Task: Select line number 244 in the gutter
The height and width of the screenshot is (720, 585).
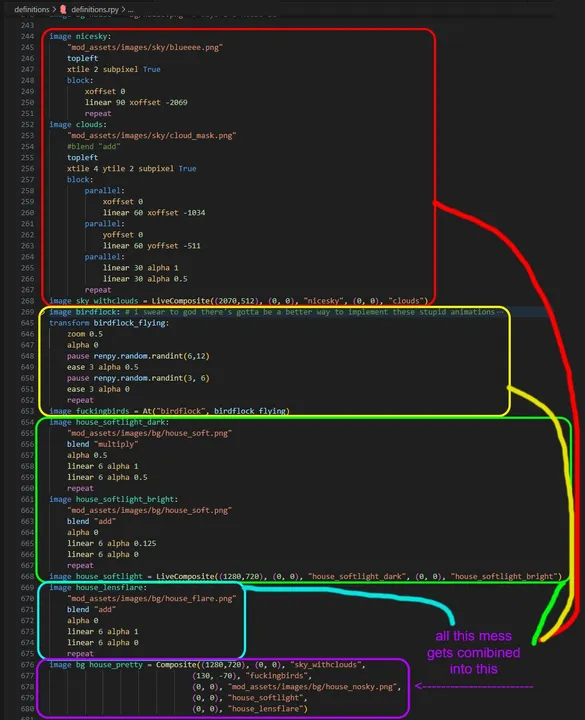Action: (x=28, y=36)
